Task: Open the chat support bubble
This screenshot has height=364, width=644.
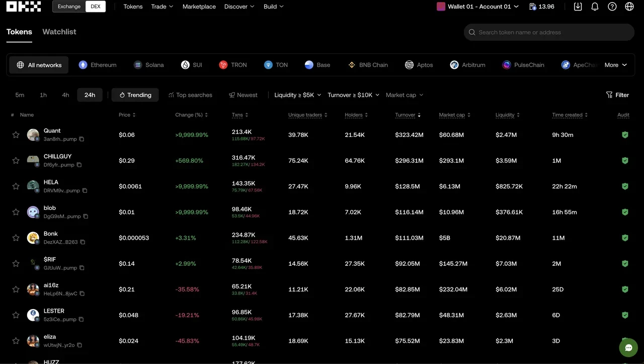Action: [x=628, y=347]
